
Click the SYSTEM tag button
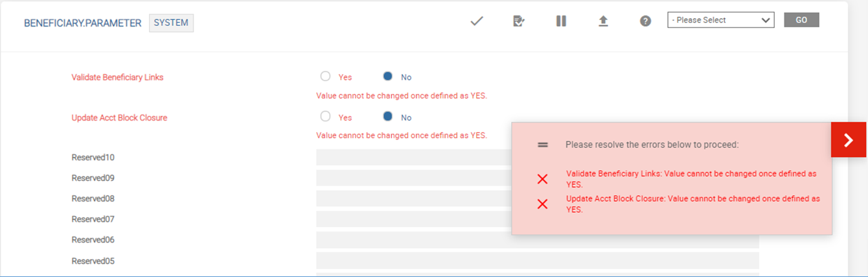(171, 23)
